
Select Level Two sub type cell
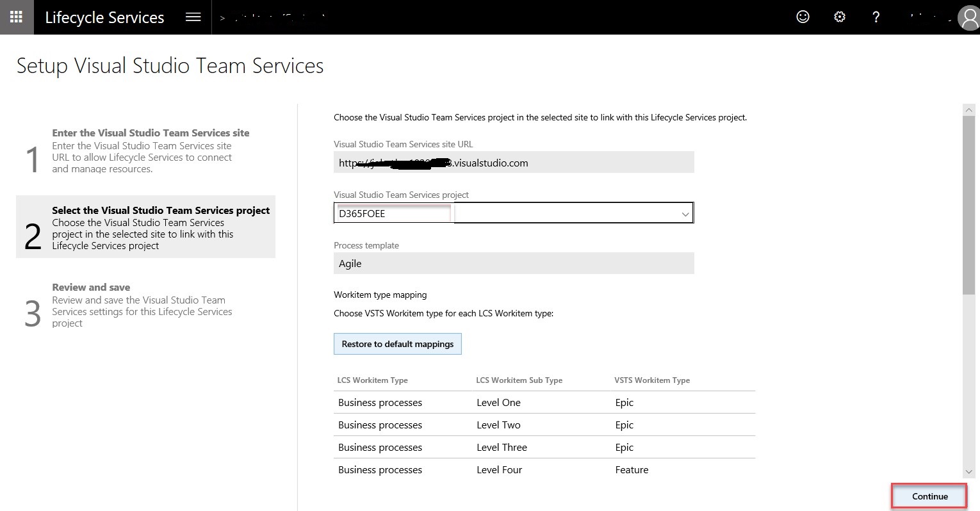498,425
